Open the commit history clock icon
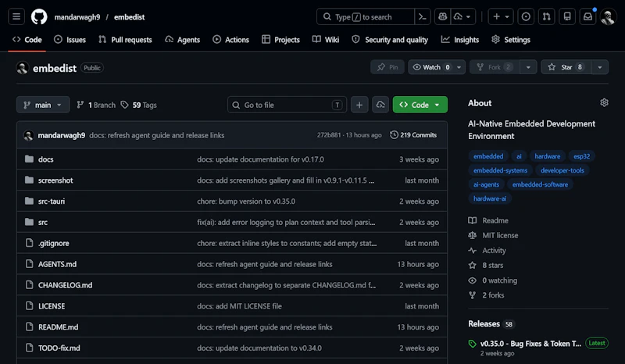 (394, 135)
